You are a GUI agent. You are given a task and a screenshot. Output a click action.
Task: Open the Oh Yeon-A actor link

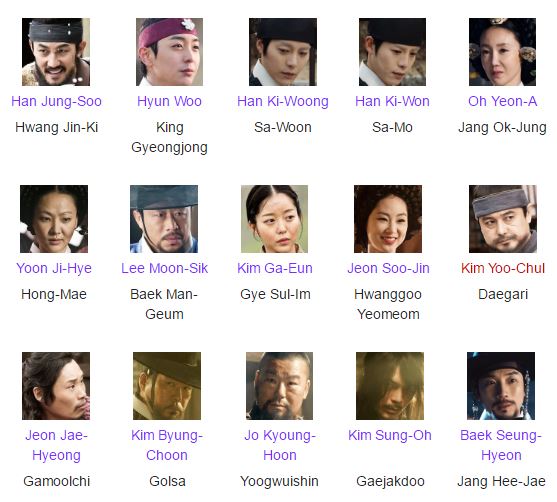pyautogui.click(x=502, y=101)
